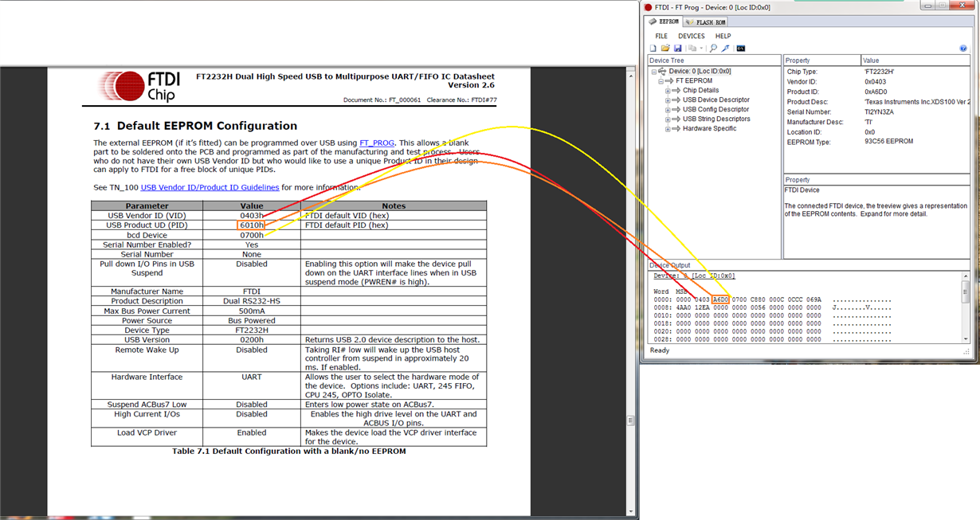Click PDF viewer scrollbar down arrow

point(633,512)
